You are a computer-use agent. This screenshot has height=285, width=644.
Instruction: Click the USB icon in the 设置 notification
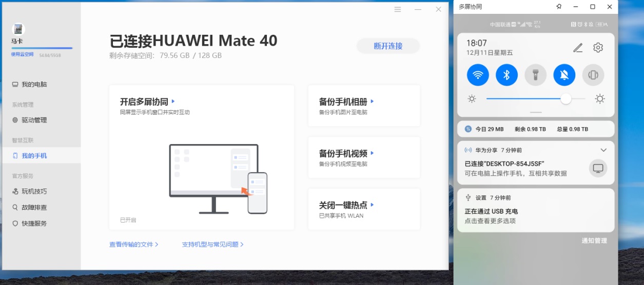469,197
